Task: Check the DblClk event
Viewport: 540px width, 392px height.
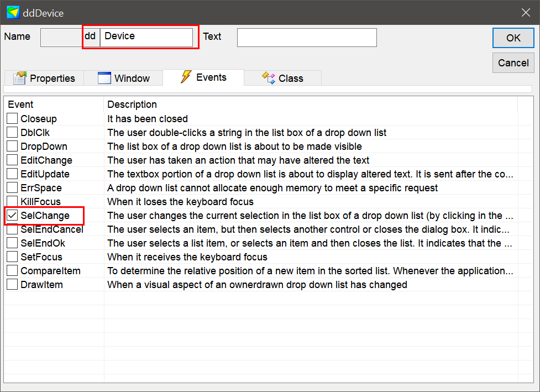Action: click(x=12, y=132)
